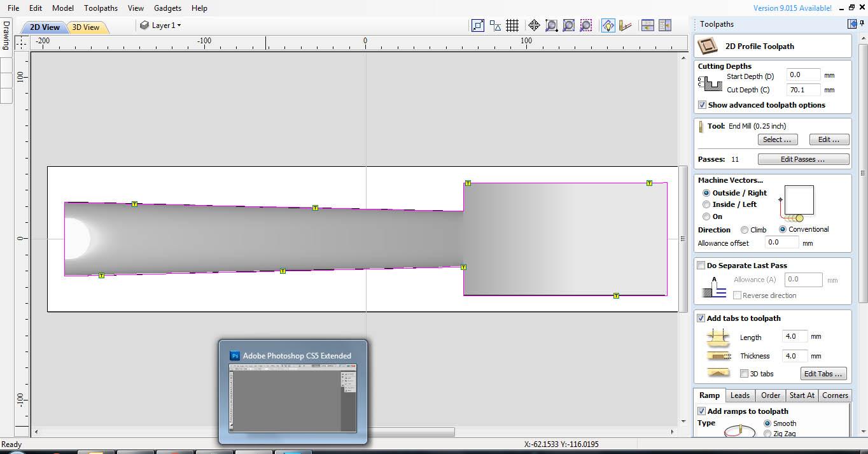Click the Select ... tool button
This screenshot has width=868, height=454.
[x=778, y=139]
